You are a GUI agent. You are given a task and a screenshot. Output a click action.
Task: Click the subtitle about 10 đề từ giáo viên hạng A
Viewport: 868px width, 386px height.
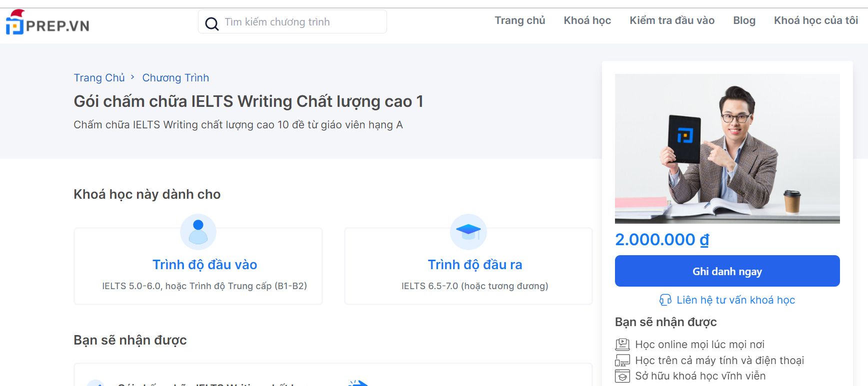coord(238,125)
